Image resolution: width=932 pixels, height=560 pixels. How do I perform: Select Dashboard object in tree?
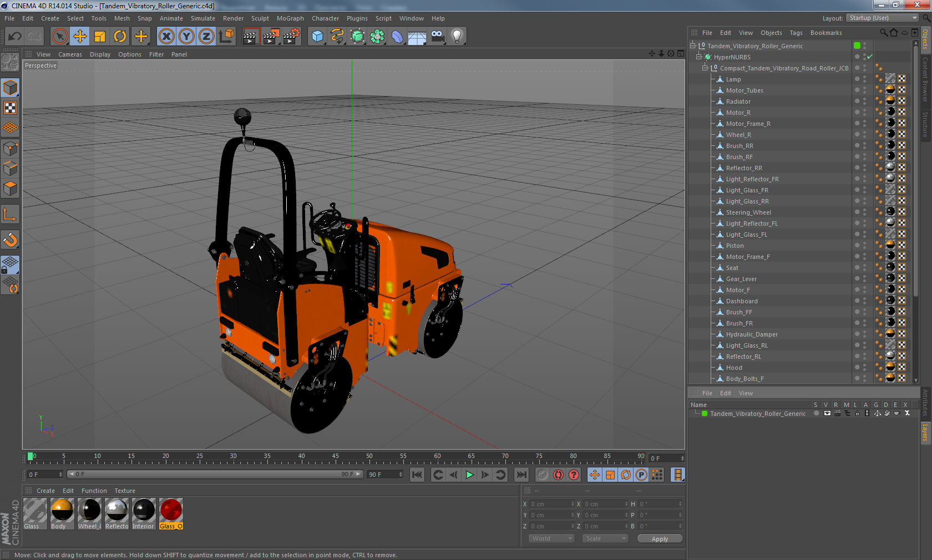(x=742, y=301)
